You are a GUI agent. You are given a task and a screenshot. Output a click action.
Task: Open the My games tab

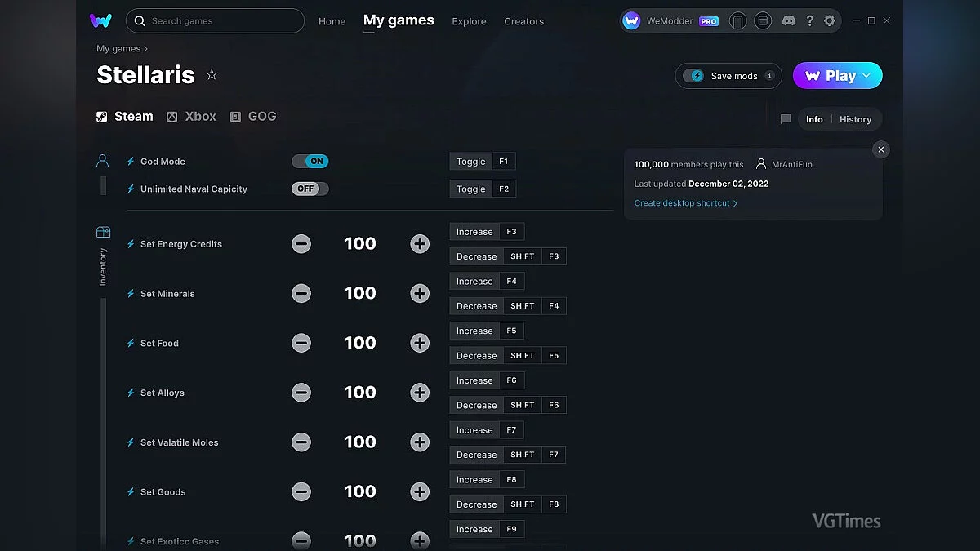[399, 20]
